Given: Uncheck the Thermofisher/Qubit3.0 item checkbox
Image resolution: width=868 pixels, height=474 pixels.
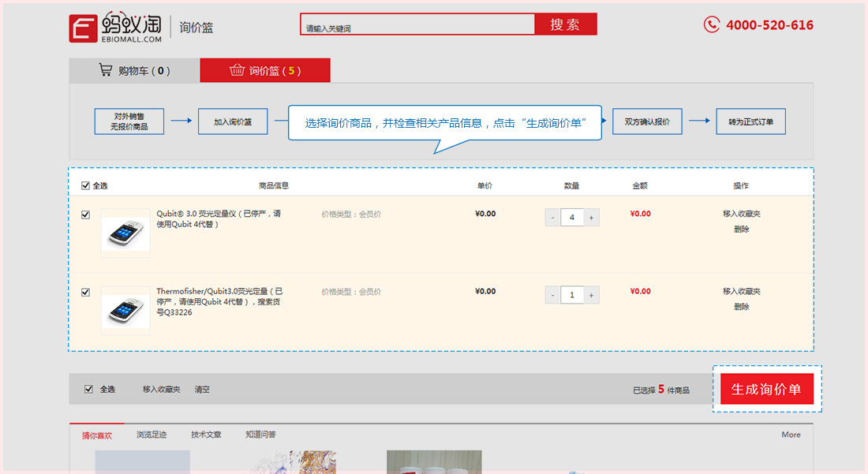Looking at the screenshot, I should [x=85, y=292].
